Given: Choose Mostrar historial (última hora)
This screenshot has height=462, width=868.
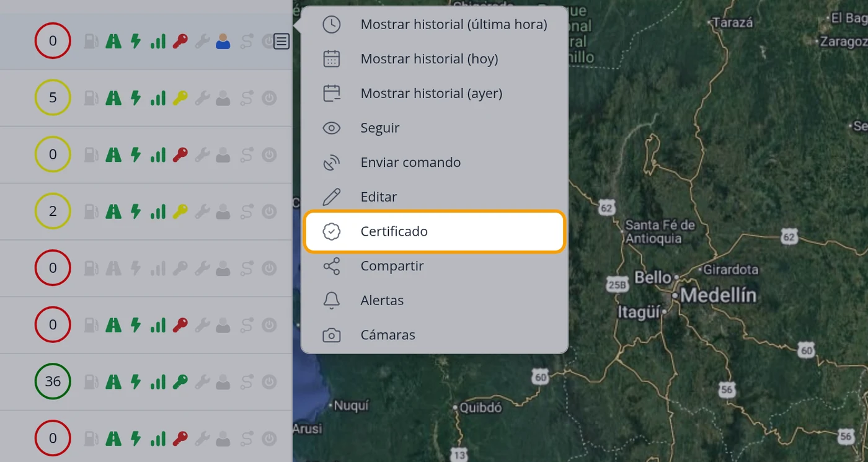Looking at the screenshot, I should (x=435, y=25).
